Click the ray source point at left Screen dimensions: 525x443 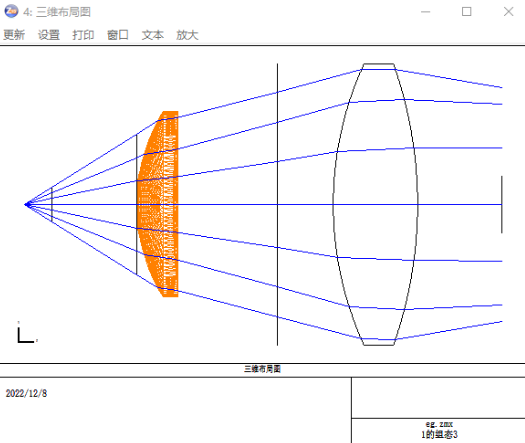pyautogui.click(x=27, y=204)
